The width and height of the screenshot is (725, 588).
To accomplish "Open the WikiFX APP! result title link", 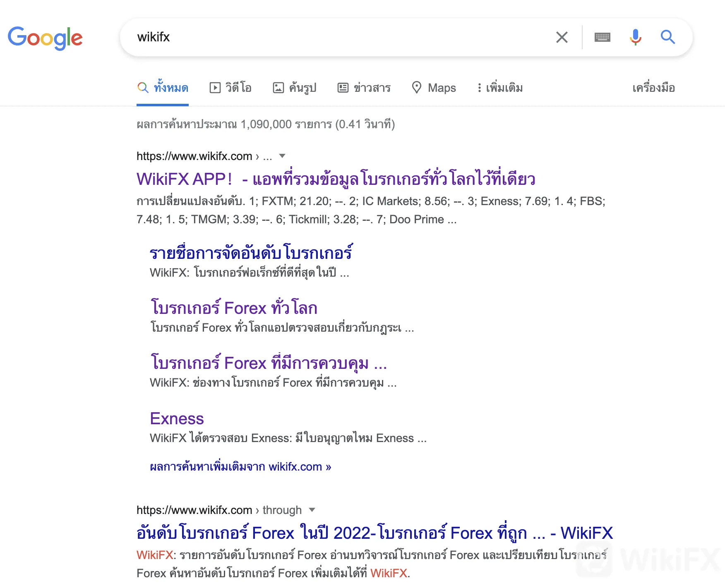I will pos(336,179).
